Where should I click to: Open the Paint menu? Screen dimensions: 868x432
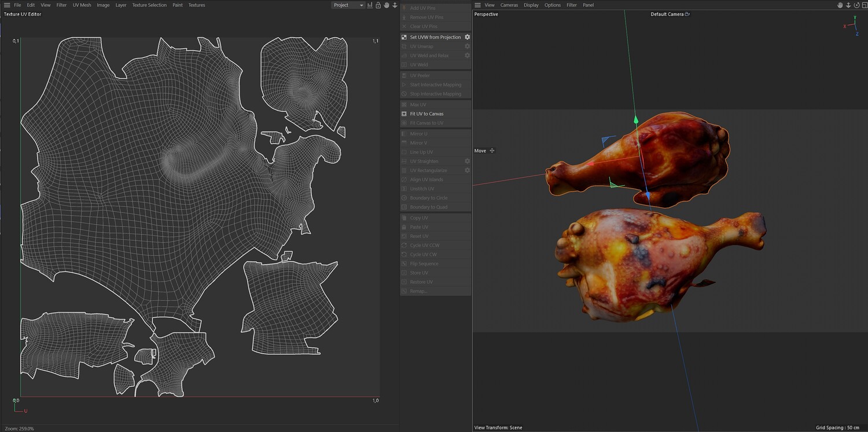point(178,5)
